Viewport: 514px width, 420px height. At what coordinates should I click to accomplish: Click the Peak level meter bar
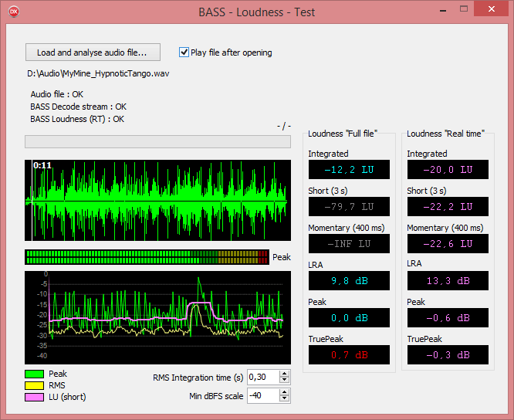point(147,257)
